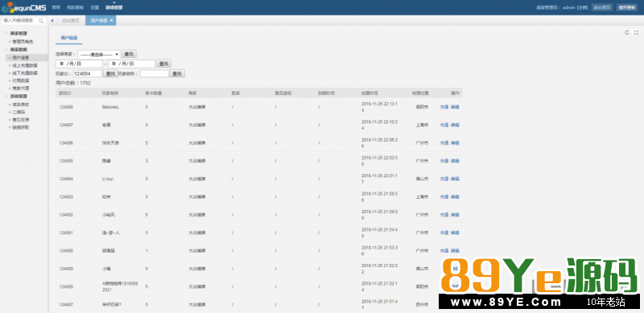Click 充值 for user 124895

[x=444, y=161]
